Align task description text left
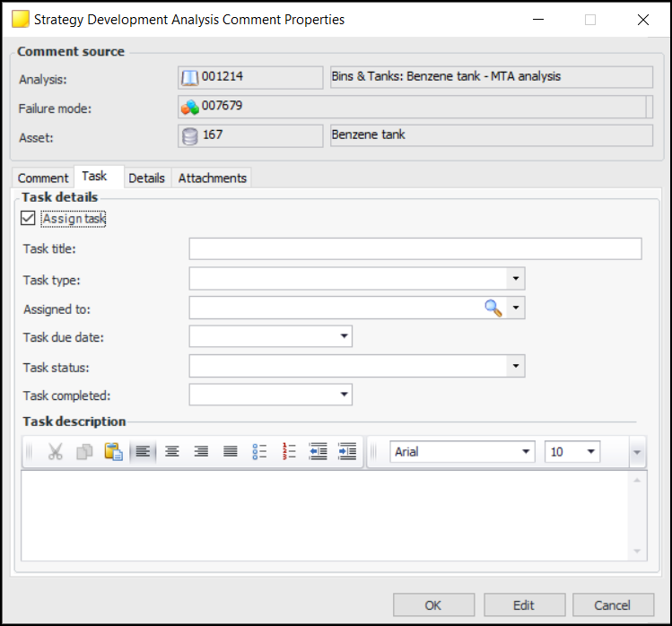 click(143, 452)
